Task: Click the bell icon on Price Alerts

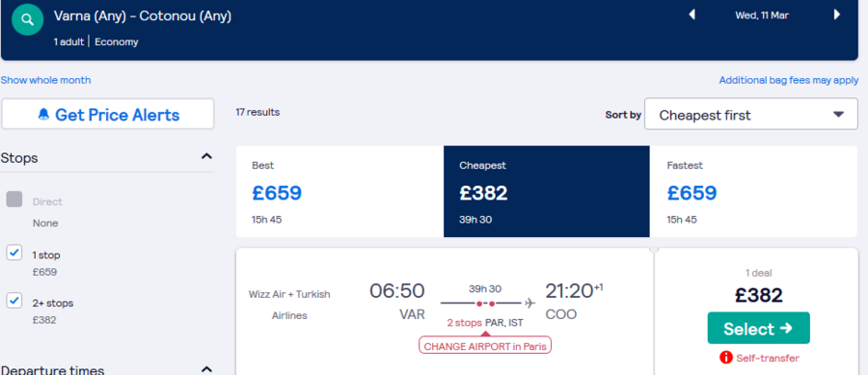Action: [x=43, y=115]
